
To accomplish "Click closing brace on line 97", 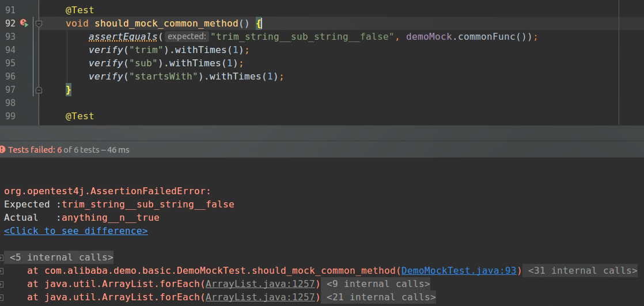I will [x=69, y=89].
